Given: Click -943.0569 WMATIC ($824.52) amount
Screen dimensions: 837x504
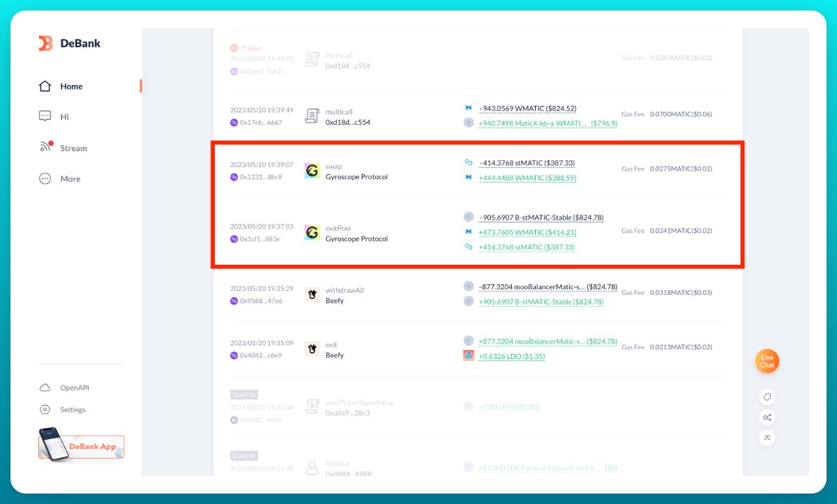Looking at the screenshot, I should (x=527, y=109).
